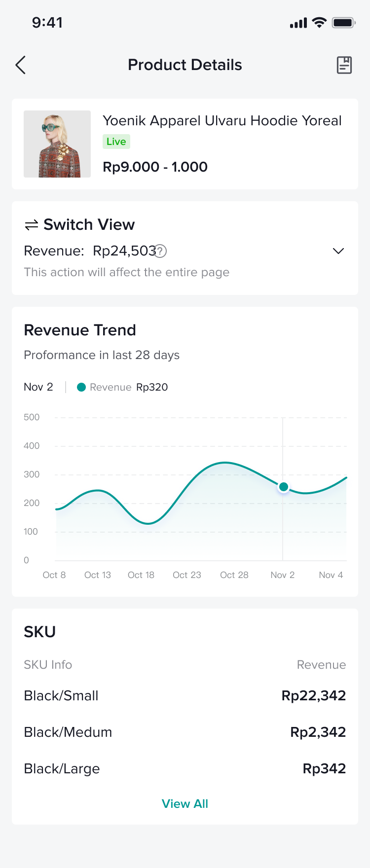The height and width of the screenshot is (868, 370).
Task: Tap the back arrow icon
Action: point(20,65)
